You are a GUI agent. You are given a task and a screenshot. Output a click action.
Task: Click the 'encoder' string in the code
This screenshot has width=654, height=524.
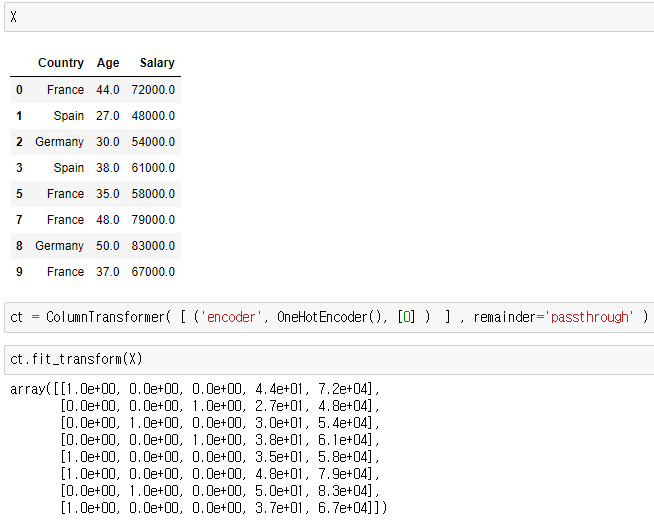pos(231,317)
